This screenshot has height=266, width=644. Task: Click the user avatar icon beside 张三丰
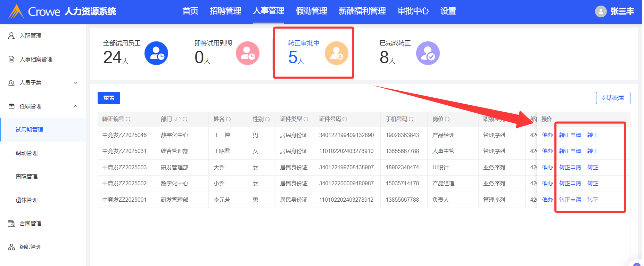coord(601,11)
